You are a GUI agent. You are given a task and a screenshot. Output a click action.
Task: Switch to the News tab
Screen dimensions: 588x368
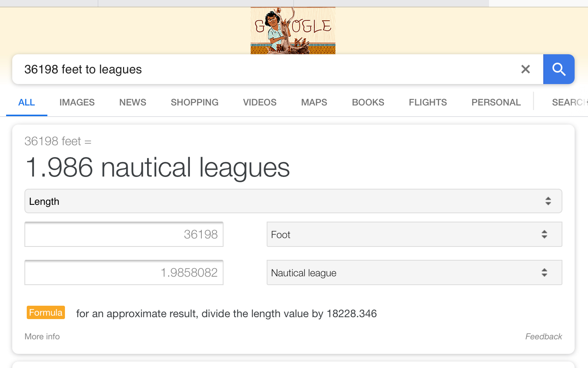(133, 102)
